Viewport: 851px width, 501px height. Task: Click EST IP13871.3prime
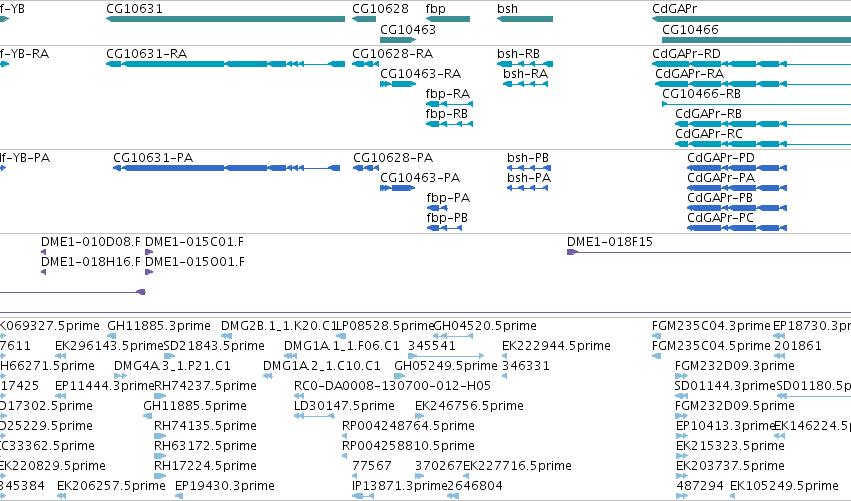point(363,496)
